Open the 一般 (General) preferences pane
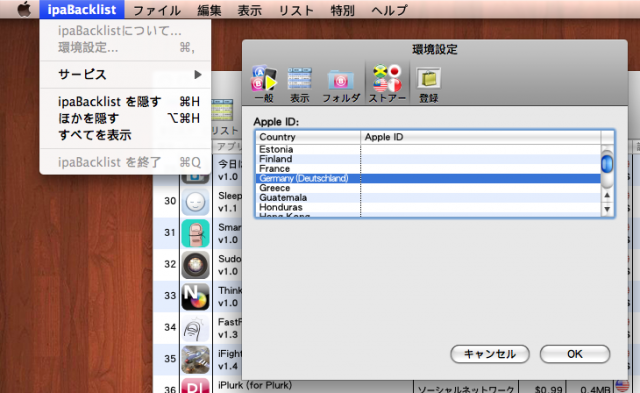The width and height of the screenshot is (640, 393). (264, 84)
